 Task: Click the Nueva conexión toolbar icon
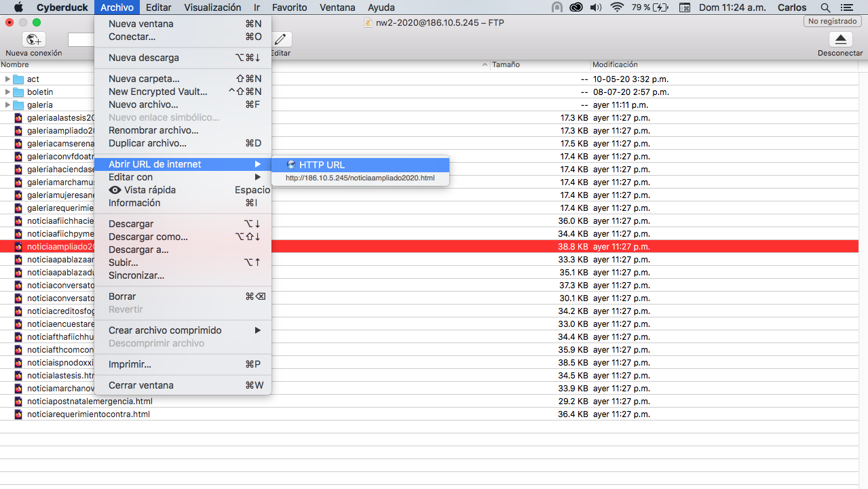(x=33, y=39)
